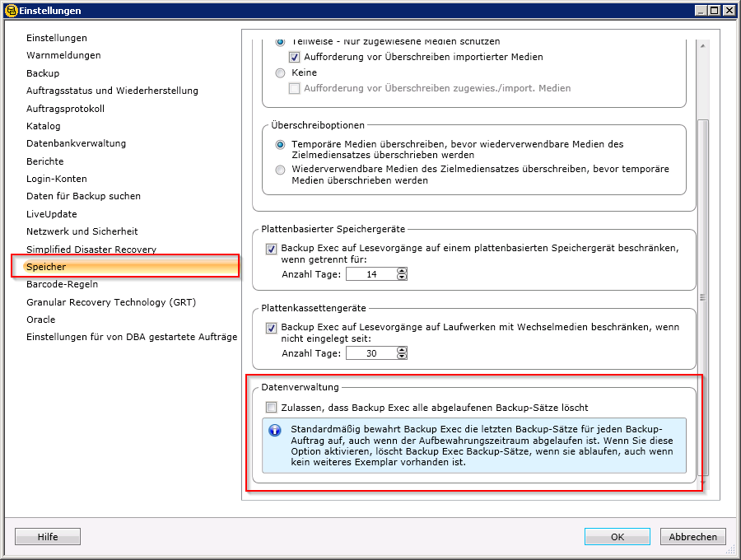
Task: Decrease the 30 days stepper value
Action: pyautogui.click(x=402, y=357)
